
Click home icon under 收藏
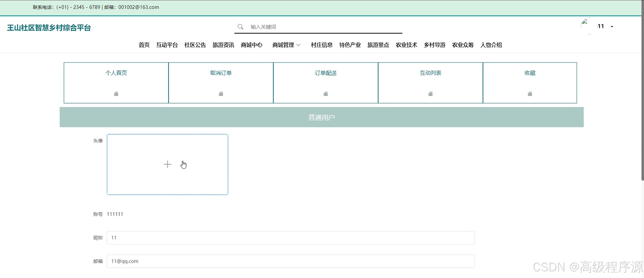pyautogui.click(x=530, y=94)
